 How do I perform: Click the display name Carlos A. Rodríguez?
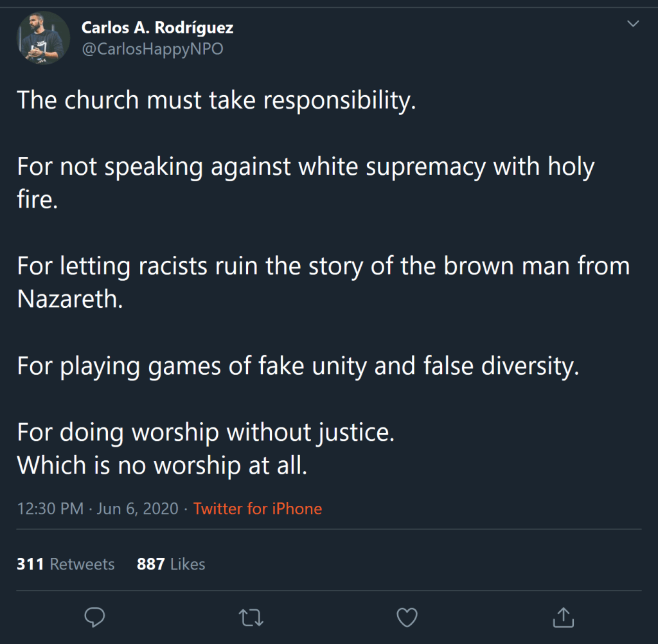(157, 28)
